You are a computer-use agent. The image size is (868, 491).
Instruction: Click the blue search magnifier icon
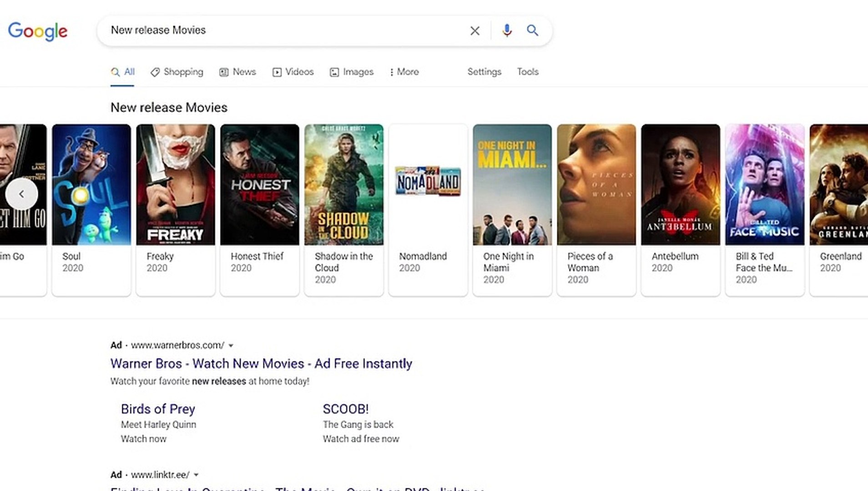click(532, 30)
